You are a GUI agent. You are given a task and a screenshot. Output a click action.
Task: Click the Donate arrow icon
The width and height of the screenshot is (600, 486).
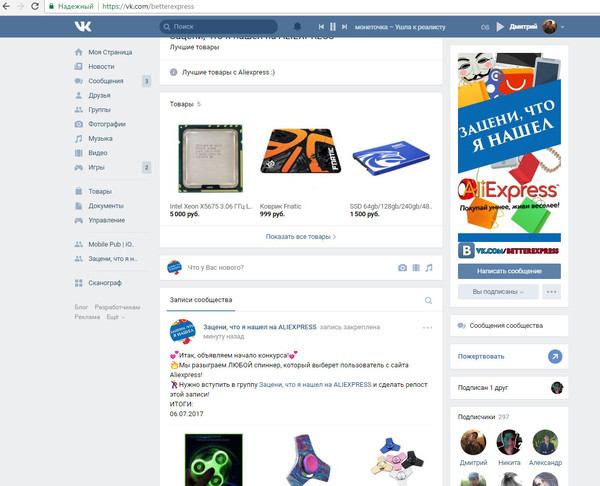point(555,356)
